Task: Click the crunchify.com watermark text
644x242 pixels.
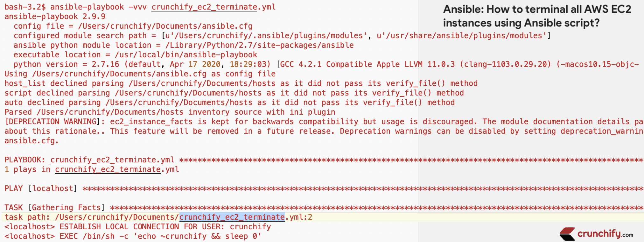Action: coord(605,234)
